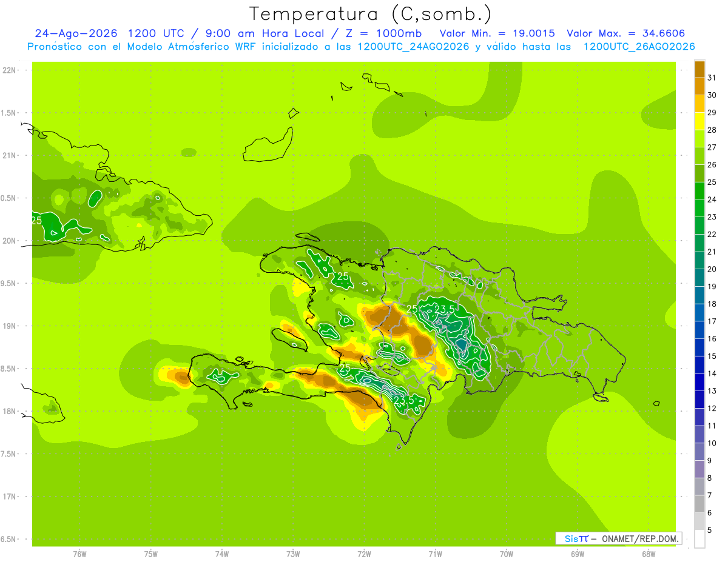
Task: Click the '76W' longitude label
Action: (x=79, y=554)
